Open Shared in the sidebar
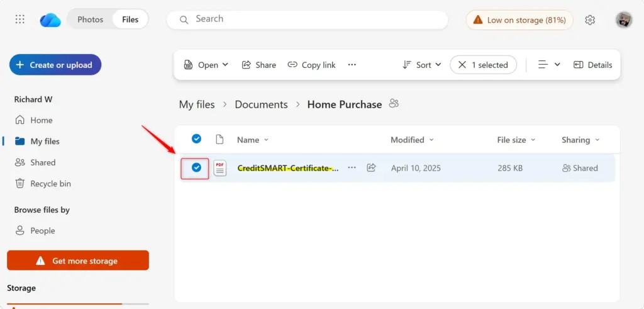The image size is (644, 309). click(35, 162)
